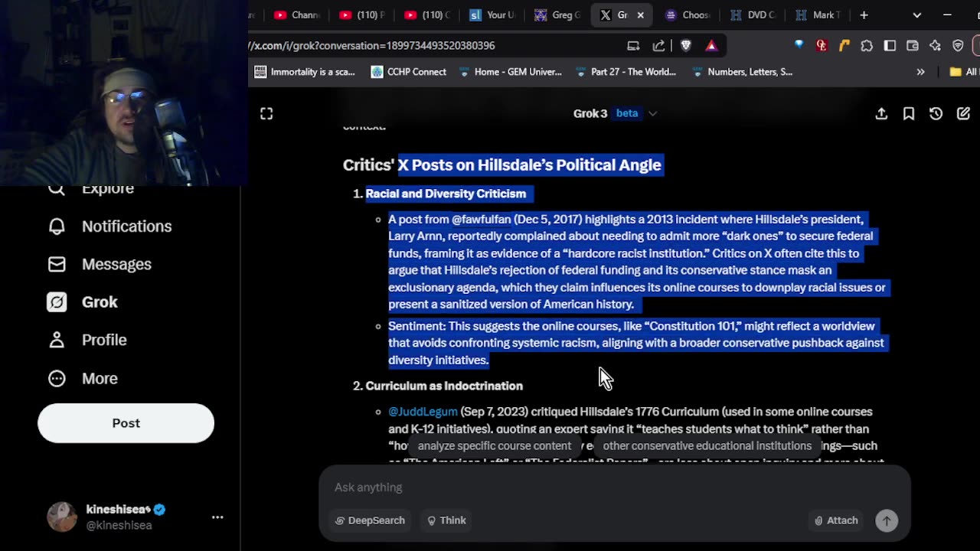Image resolution: width=980 pixels, height=551 pixels.
Task: Switch to the 'Greg G' browser tab
Action: tap(557, 15)
